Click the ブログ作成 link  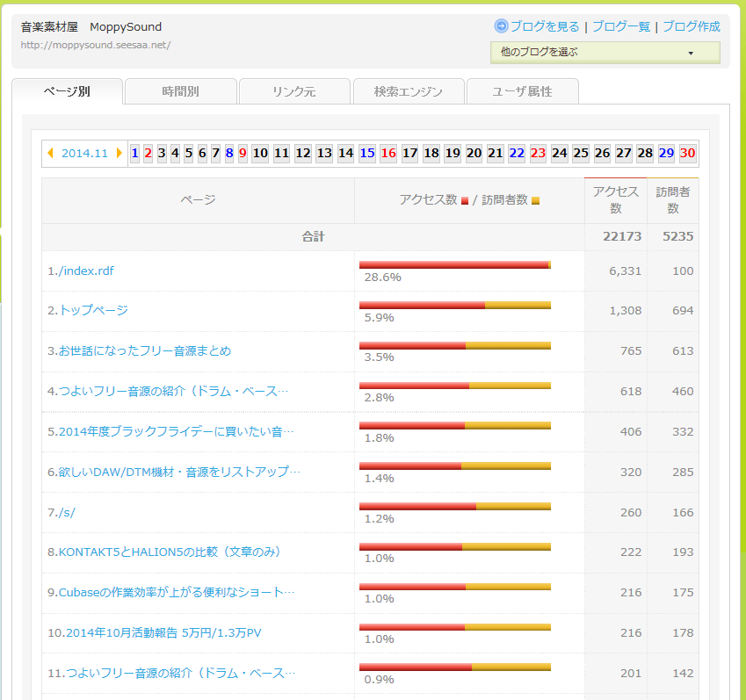(691, 26)
